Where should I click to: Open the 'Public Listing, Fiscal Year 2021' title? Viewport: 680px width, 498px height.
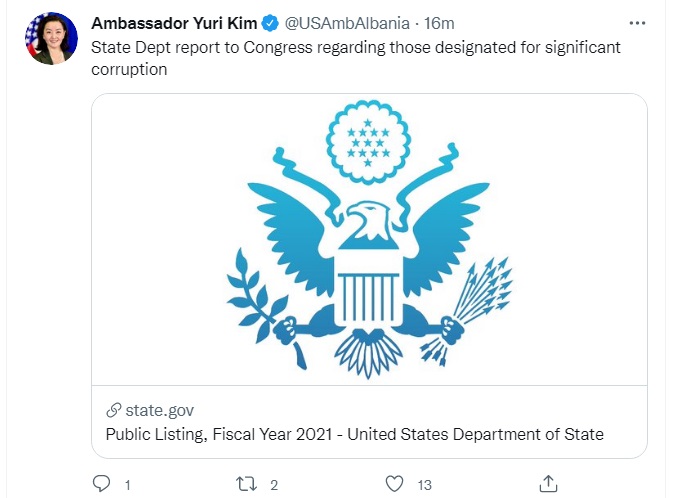[355, 434]
